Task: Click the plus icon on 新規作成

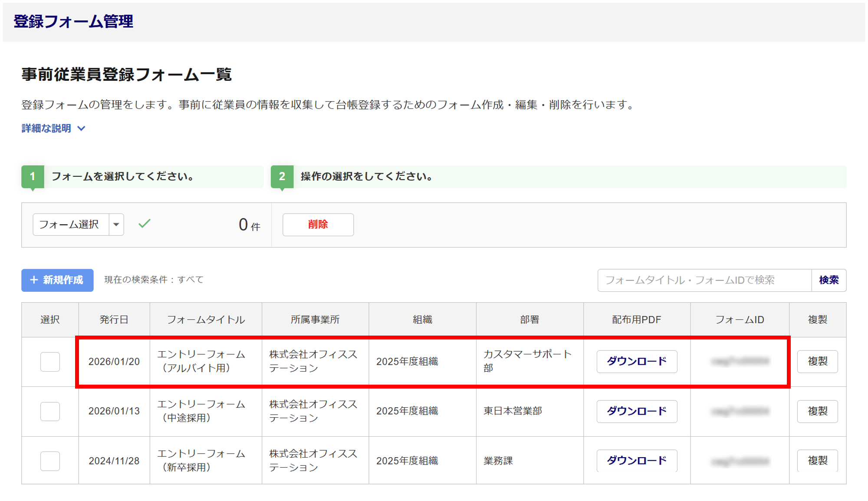Action: click(34, 280)
